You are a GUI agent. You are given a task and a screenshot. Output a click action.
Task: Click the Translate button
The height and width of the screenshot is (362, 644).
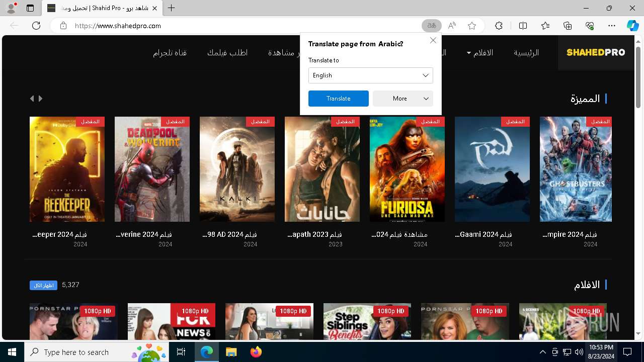point(339,99)
